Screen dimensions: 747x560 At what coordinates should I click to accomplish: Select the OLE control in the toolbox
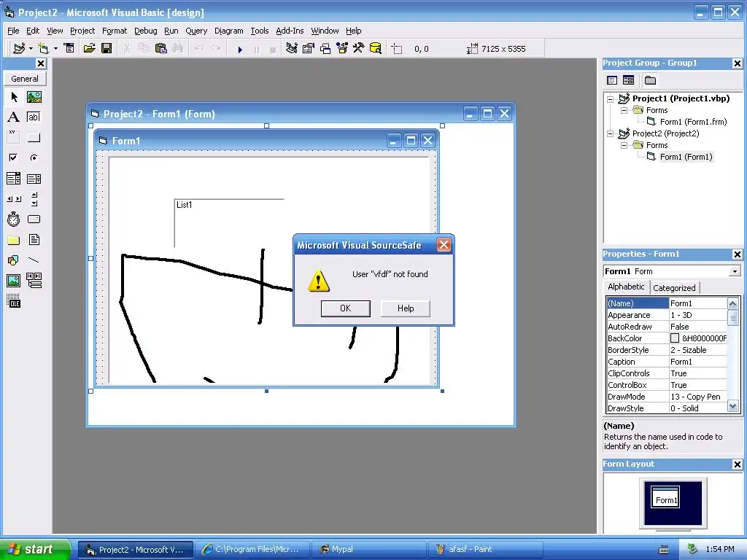[x=14, y=301]
